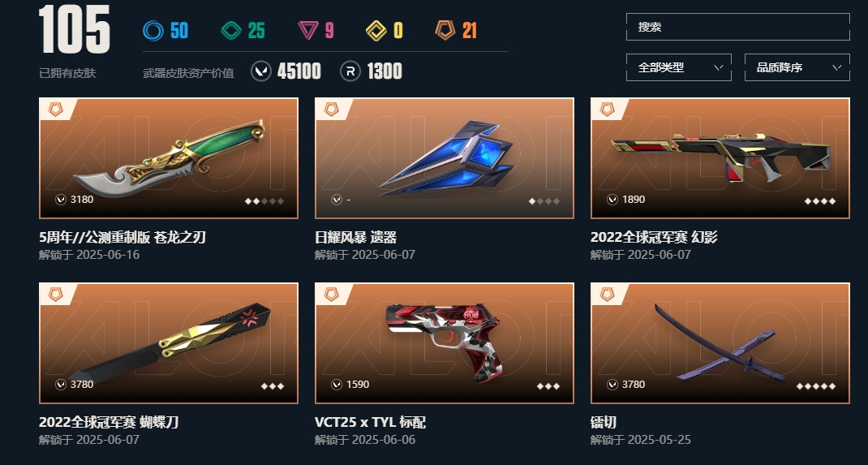Open the 日耀风暴 遗器 skin card
The width and height of the screenshot is (868, 465).
[x=445, y=158]
